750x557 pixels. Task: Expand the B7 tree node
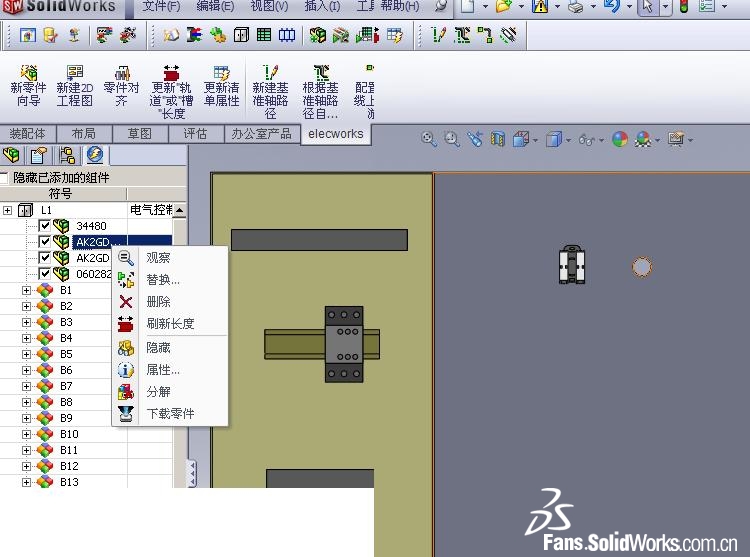click(x=26, y=386)
